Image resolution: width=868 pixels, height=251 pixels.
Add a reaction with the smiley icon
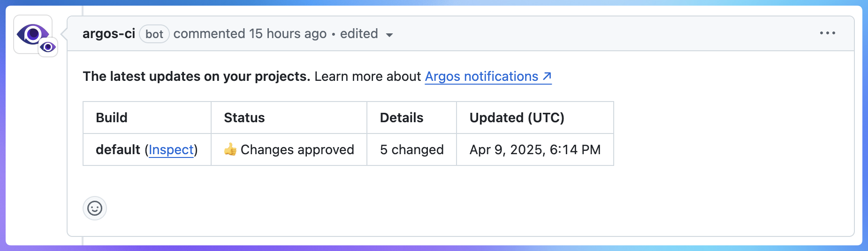point(95,208)
